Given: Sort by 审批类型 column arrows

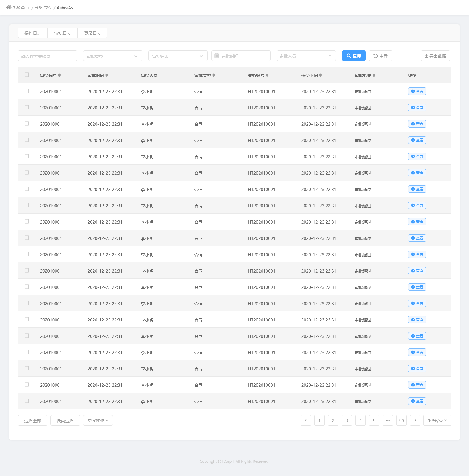Looking at the screenshot, I should tap(214, 75).
